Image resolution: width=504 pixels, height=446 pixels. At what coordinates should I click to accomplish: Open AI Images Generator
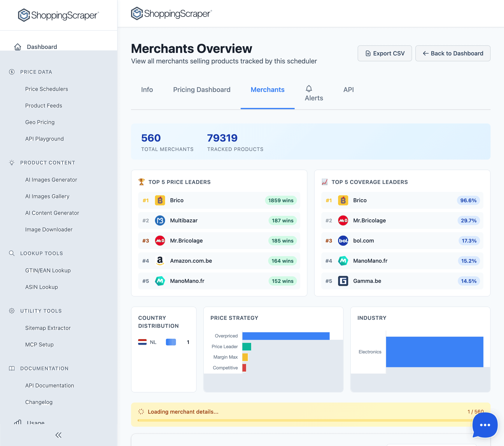51,180
